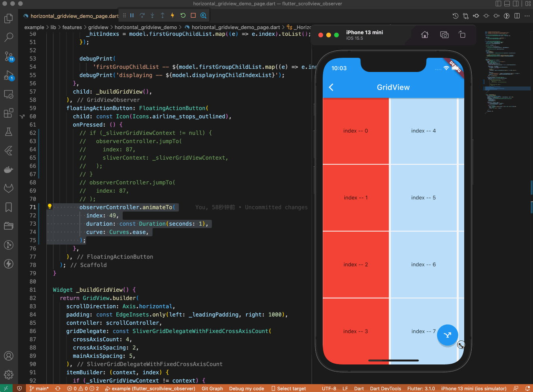The image size is (533, 392).
Task: Click 'Debug my code' in status bar
Action: (246, 388)
